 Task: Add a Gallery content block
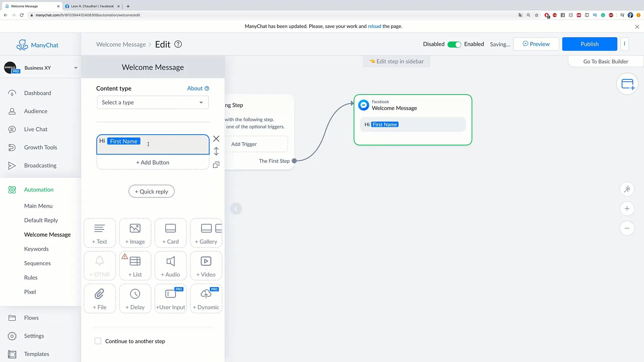[206, 233]
